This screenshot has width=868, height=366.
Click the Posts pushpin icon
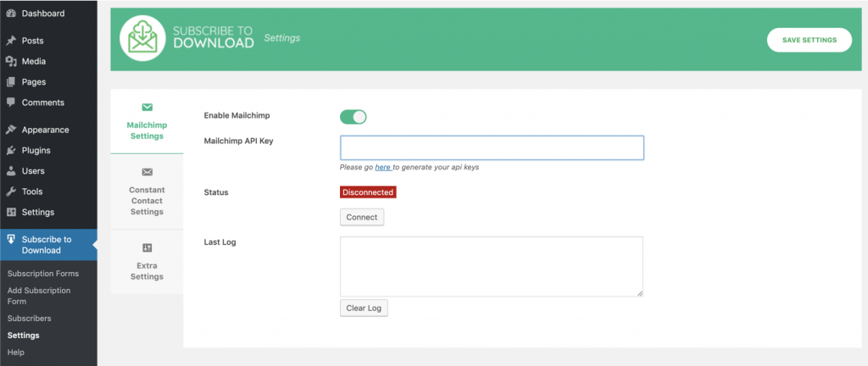point(11,41)
